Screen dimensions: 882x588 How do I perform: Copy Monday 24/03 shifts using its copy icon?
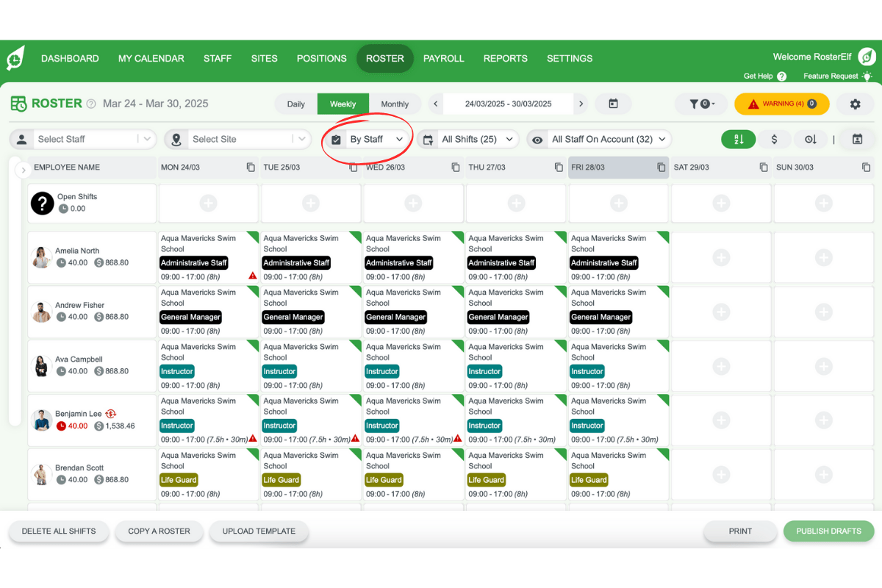(251, 167)
